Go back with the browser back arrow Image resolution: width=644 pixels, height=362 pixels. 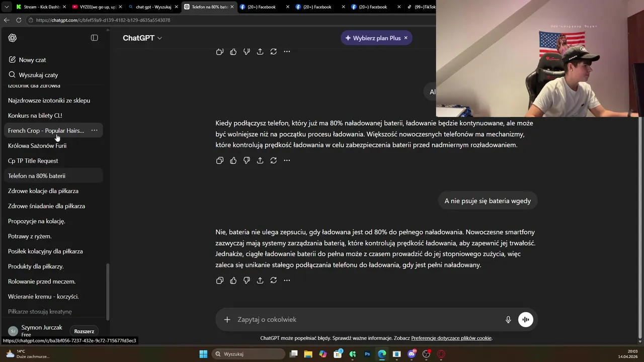tap(7, 20)
